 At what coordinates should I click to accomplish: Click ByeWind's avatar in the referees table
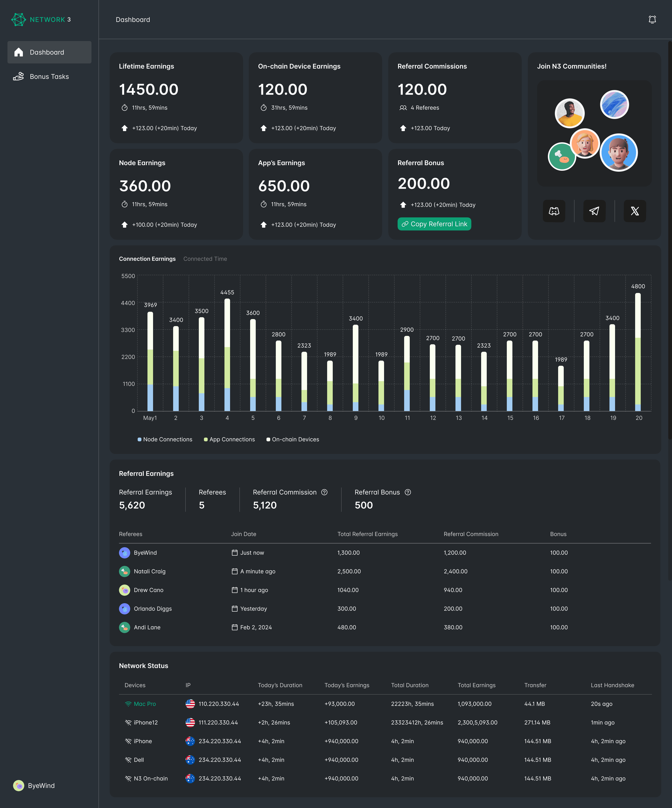[124, 553]
